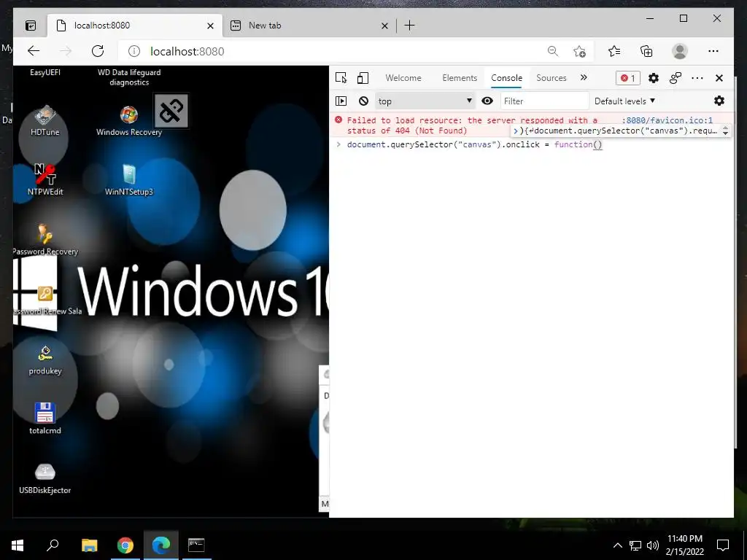The height and width of the screenshot is (560, 747).
Task: Open the volume speaker tray icon
Action: [653, 545]
